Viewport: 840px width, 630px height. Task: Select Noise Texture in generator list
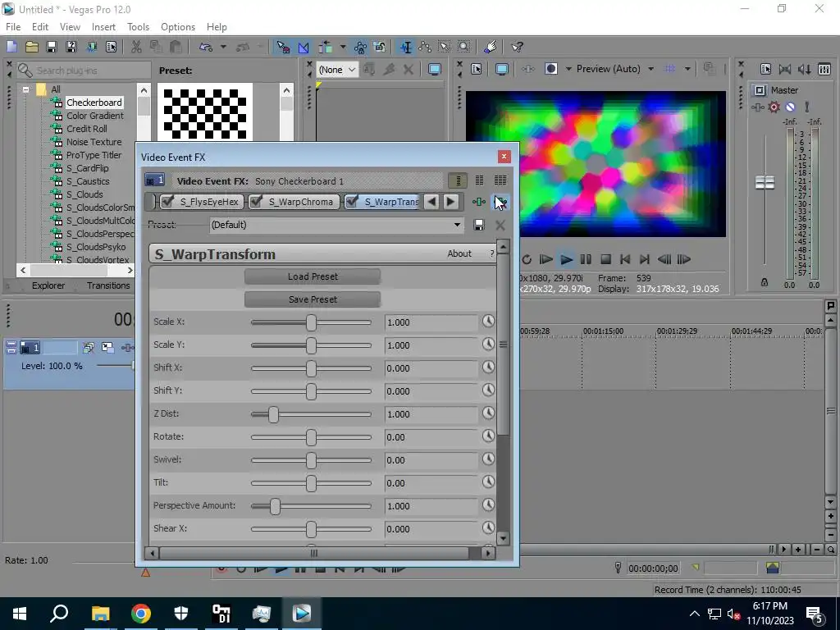coord(94,142)
